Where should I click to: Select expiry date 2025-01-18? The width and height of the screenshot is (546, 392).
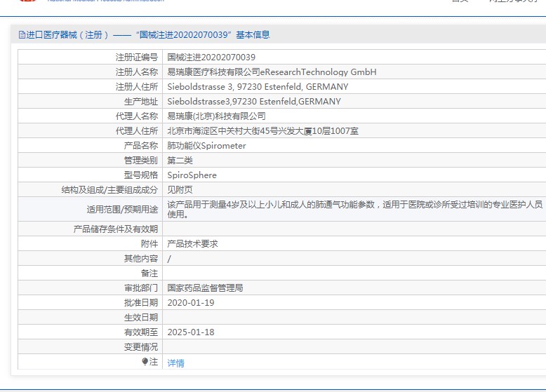pos(191,332)
